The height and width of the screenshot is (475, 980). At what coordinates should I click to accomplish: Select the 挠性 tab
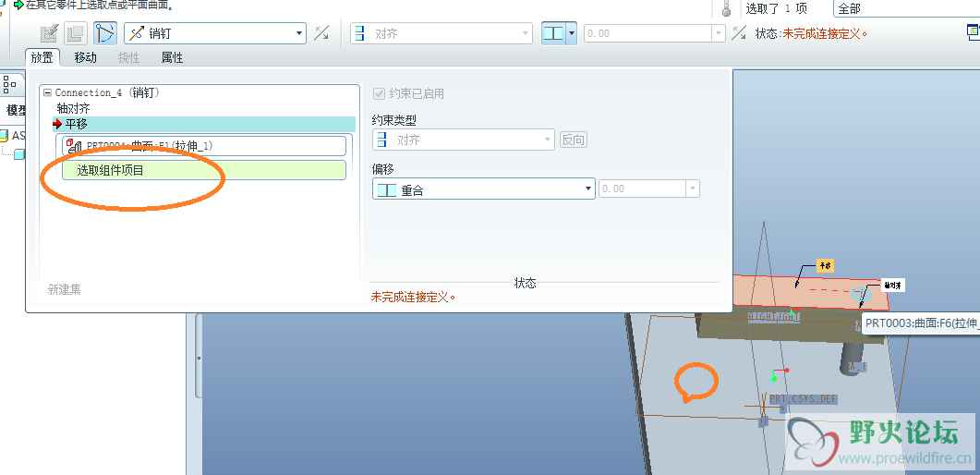coord(128,57)
